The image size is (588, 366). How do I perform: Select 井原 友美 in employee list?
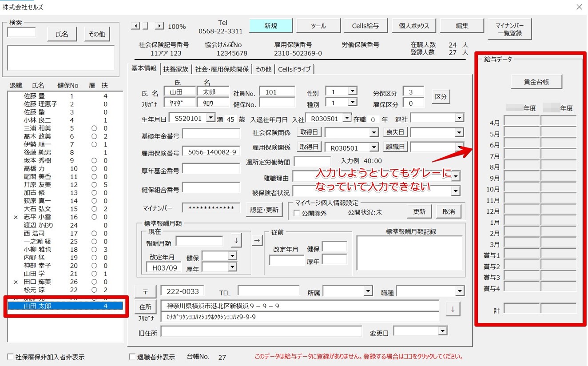pyautogui.click(x=66, y=185)
